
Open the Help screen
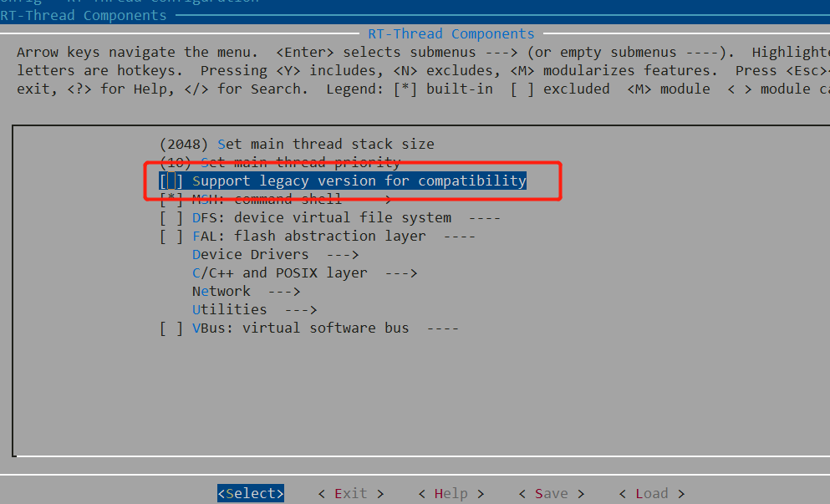point(451,493)
